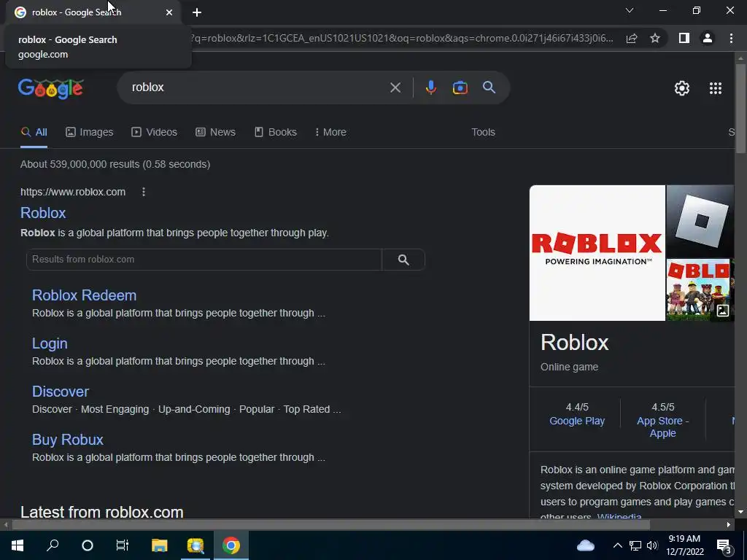The height and width of the screenshot is (560, 747).
Task: Submit search using the magnifier icon
Action: [489, 87]
